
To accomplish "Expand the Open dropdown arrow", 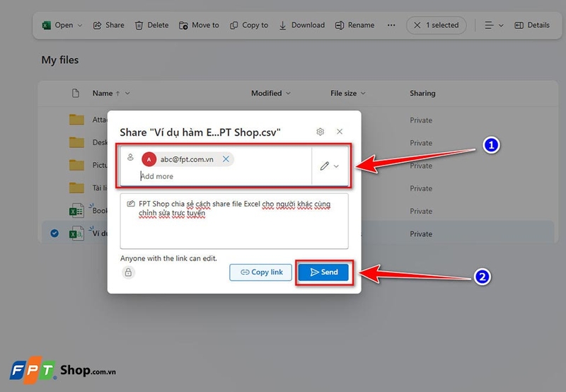I will point(80,25).
